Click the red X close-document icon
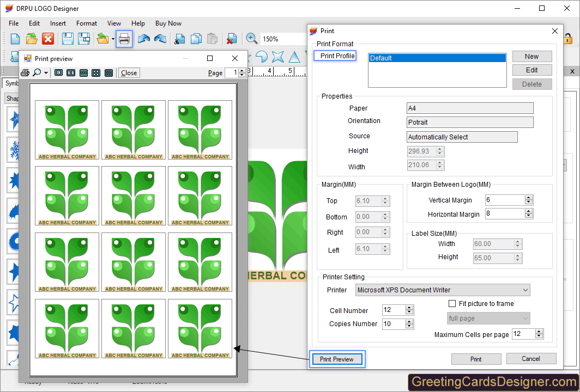580x392 pixels. point(48,39)
